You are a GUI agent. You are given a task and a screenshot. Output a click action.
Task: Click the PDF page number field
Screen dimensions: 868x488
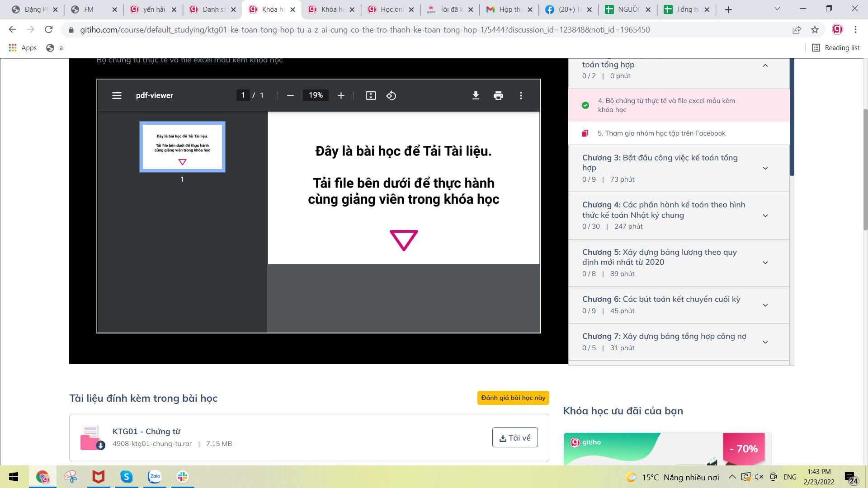coord(243,95)
